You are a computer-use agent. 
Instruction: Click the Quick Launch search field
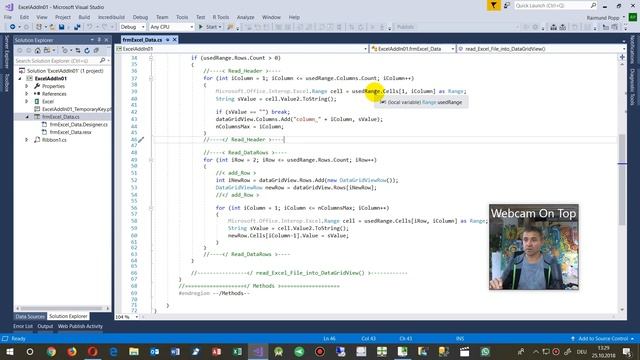click(x=556, y=5)
